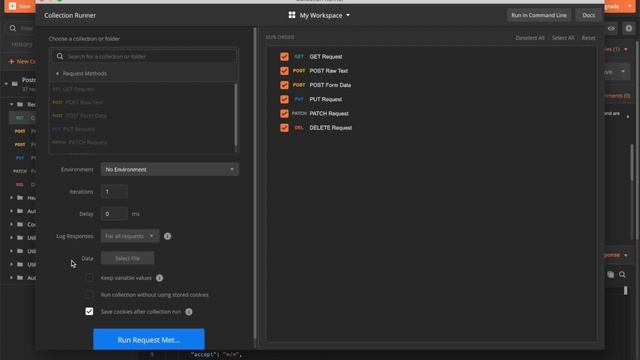Click the collection folder icon in sidebar
The image size is (640, 360).
(x=15, y=84)
